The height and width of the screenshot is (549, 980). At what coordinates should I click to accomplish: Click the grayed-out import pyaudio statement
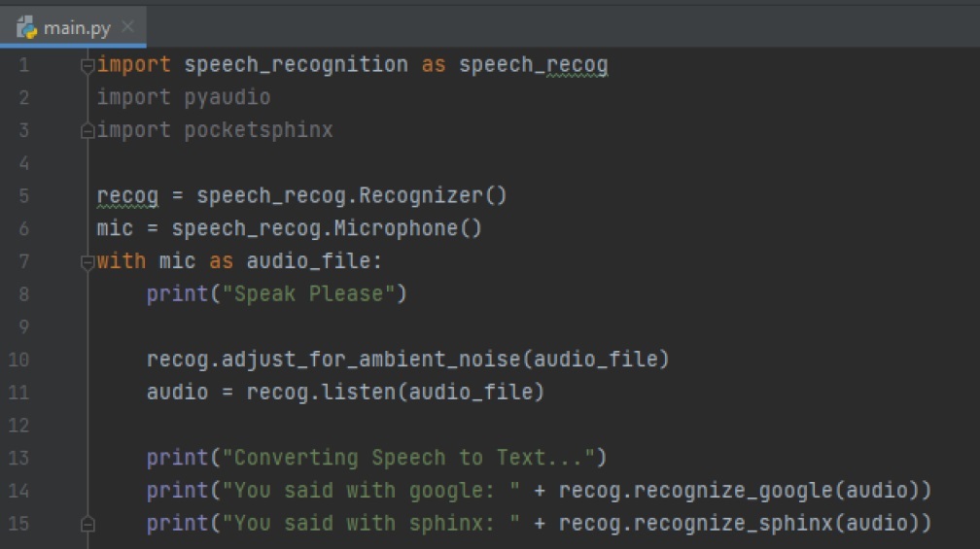tap(183, 98)
